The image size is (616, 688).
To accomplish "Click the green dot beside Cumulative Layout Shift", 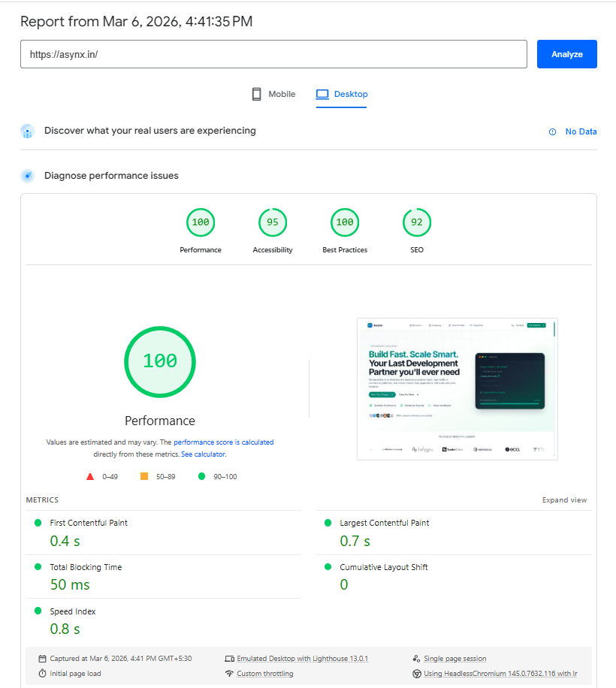I will pos(328,566).
